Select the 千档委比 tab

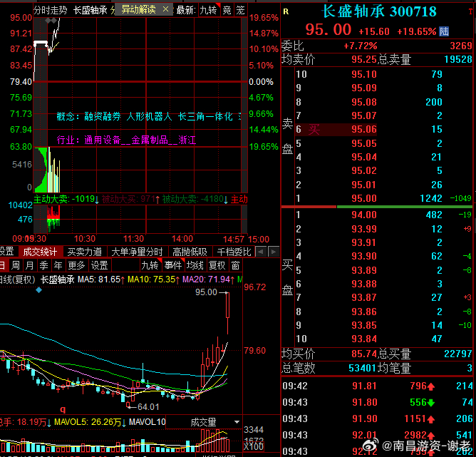click(x=234, y=252)
